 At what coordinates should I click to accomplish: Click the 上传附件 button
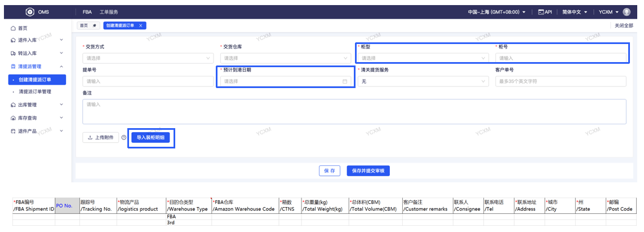(101, 137)
